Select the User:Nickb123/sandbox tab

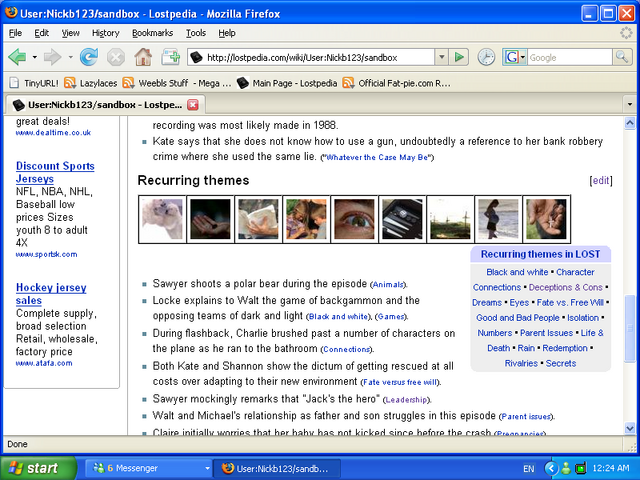point(104,105)
